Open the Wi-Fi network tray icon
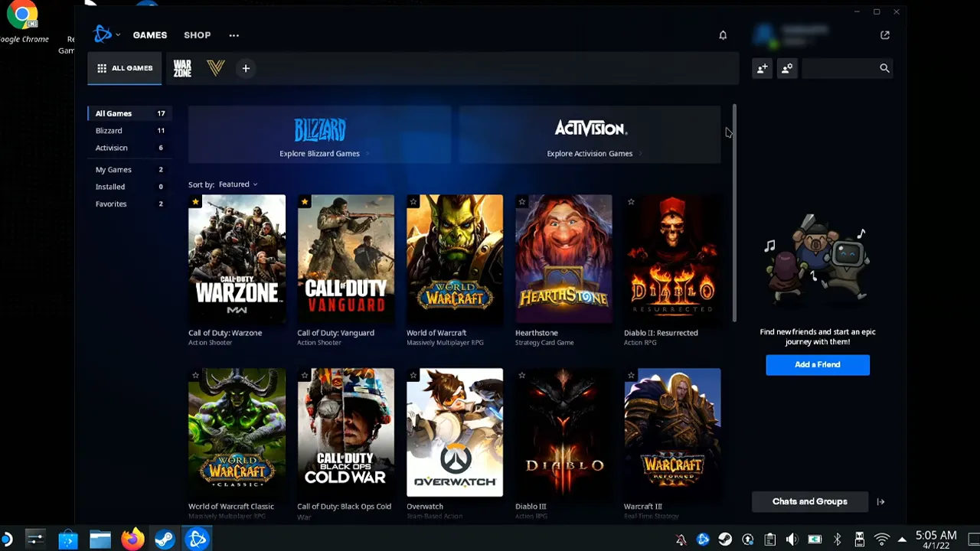Viewport: 980px width, 551px height. click(x=882, y=540)
